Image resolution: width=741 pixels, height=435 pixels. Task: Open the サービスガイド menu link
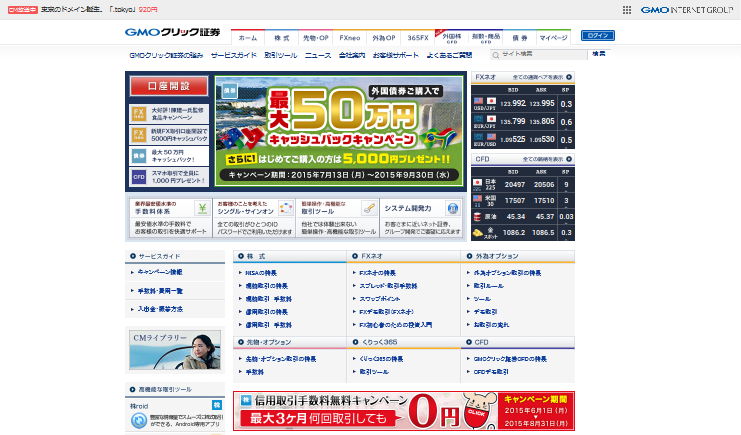pos(233,55)
